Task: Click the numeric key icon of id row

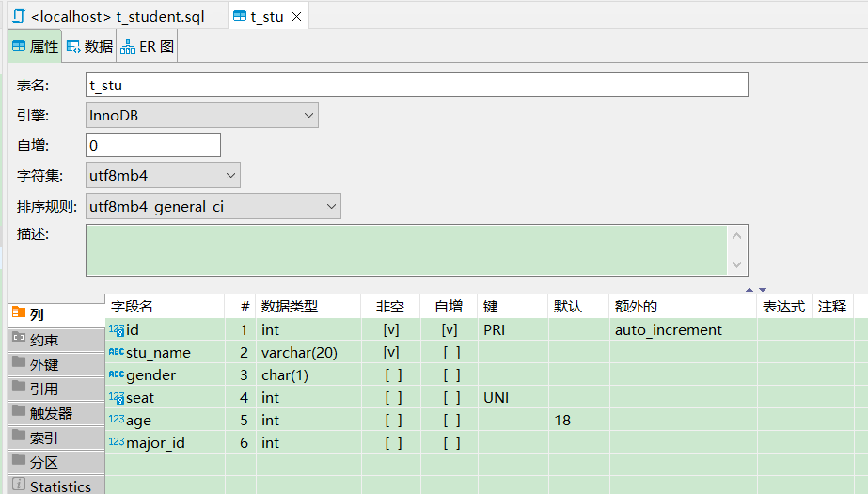Action: click(x=117, y=330)
